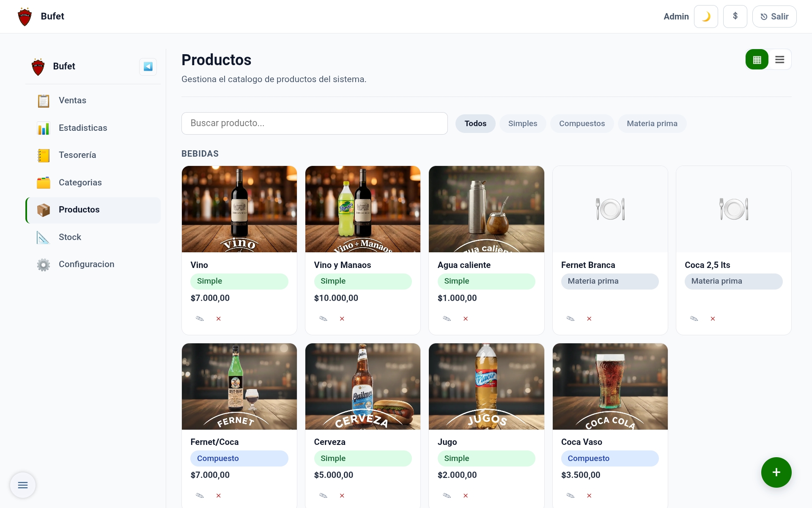Go to Estadisticas in the sidebar

pos(93,128)
